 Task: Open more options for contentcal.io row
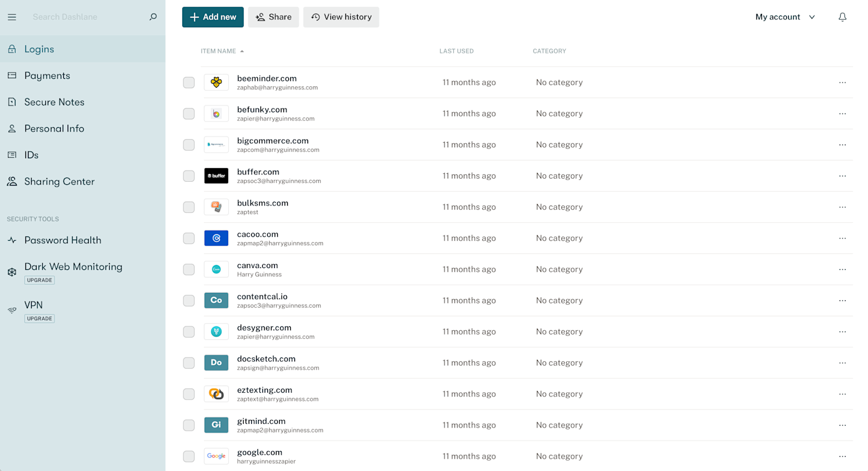point(842,300)
